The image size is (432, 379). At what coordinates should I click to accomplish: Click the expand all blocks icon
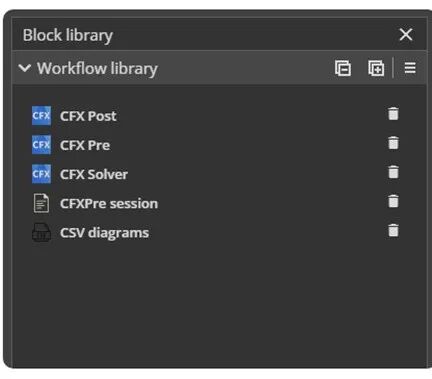coord(376,68)
